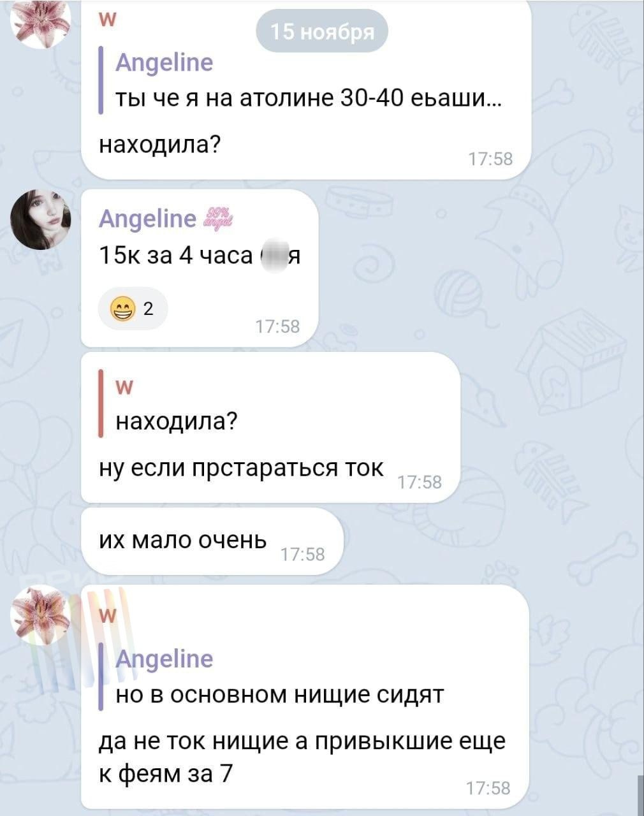
Task: Select the top message text 'находила?'
Action: tap(160, 145)
